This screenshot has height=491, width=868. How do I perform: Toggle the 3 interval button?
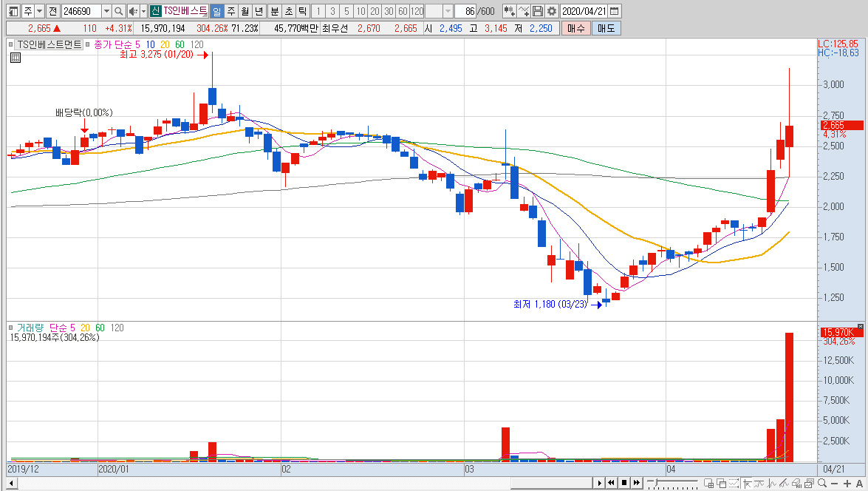click(332, 11)
